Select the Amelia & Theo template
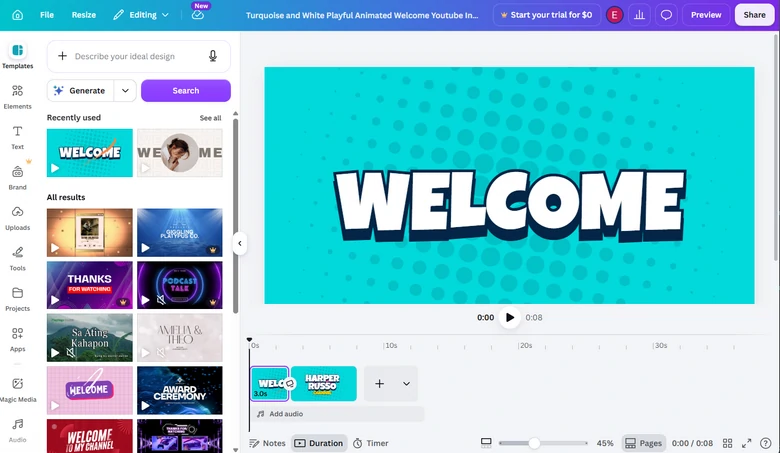This screenshot has width=780, height=453. (180, 338)
